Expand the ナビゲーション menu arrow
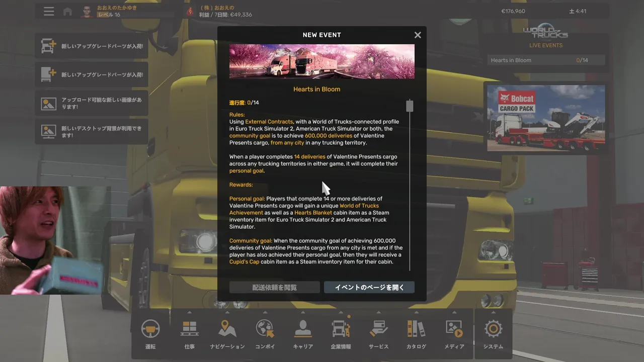The height and width of the screenshot is (362, 644). 227,312
